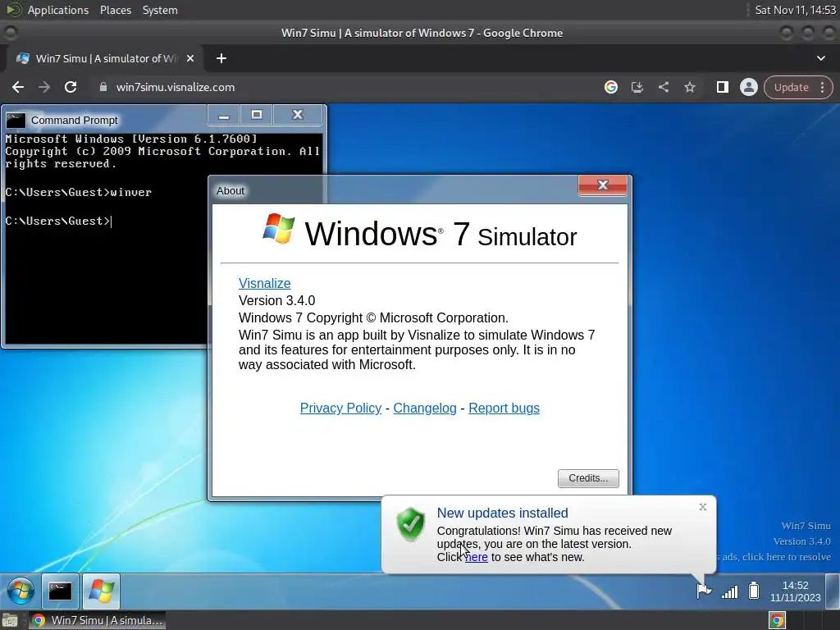Open the Google icon in the address bar
840x630 pixels.
[x=610, y=87]
